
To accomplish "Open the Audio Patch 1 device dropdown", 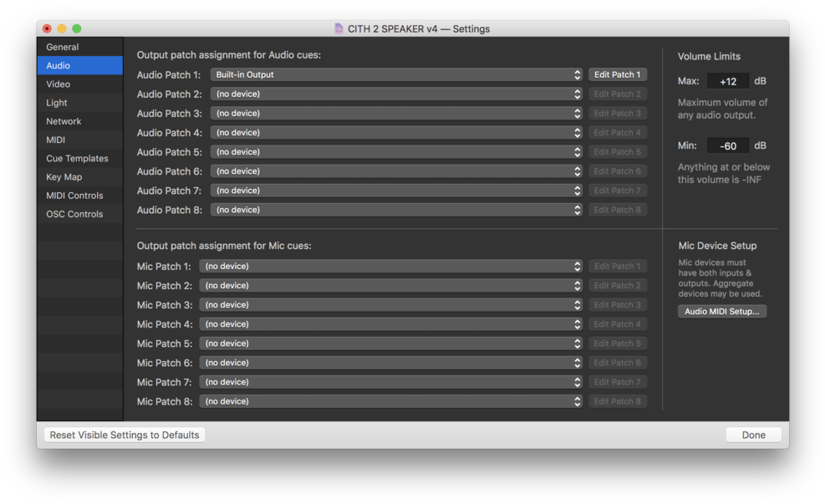I will coord(396,75).
